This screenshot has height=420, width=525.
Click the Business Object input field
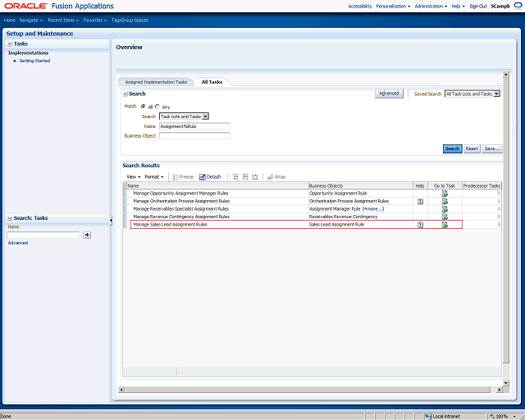tap(194, 135)
